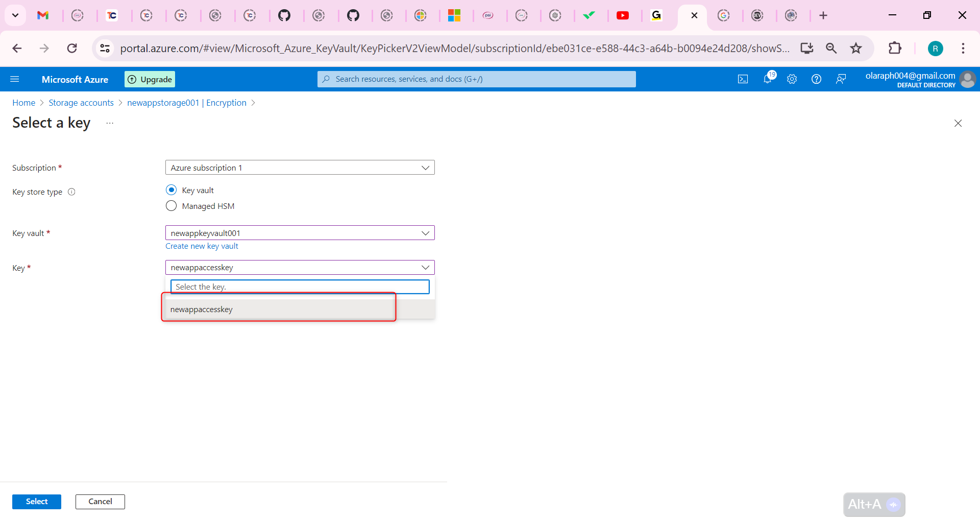
Task: Click the Microsoft Azure logo text
Action: click(x=75, y=79)
